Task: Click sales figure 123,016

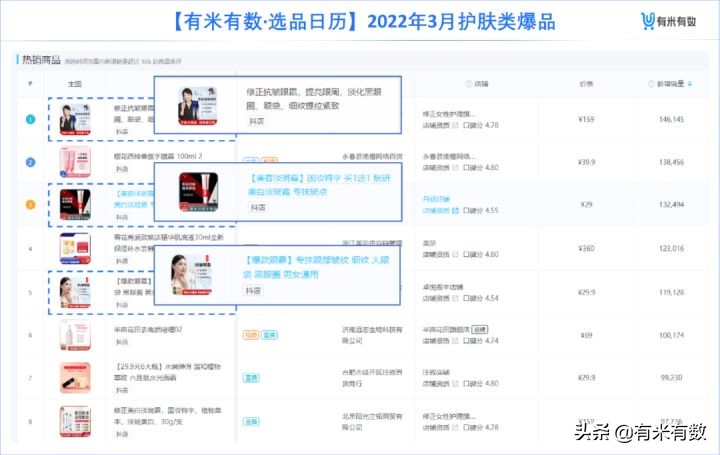Action: pyautogui.click(x=671, y=248)
